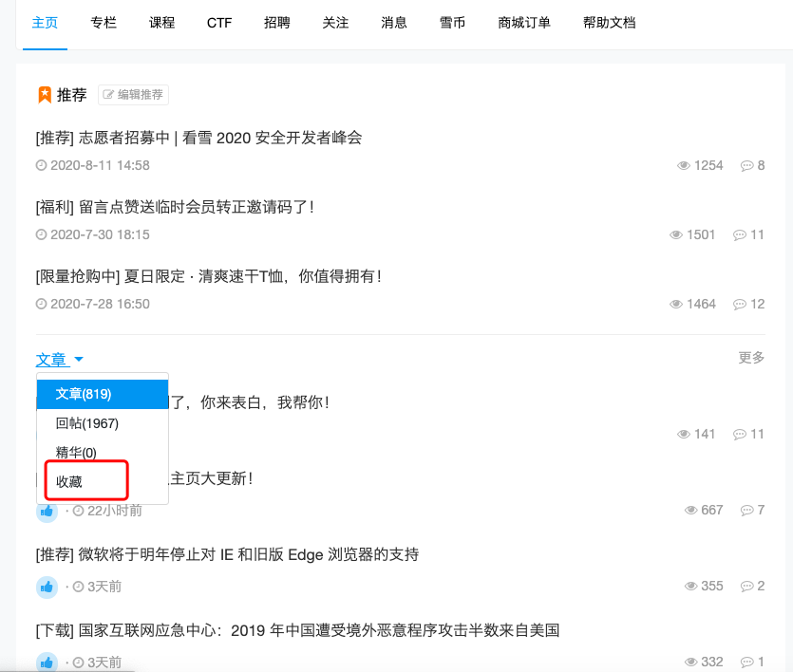Switch to the 消息 tab
This screenshot has height=672, width=793.
pos(394,23)
